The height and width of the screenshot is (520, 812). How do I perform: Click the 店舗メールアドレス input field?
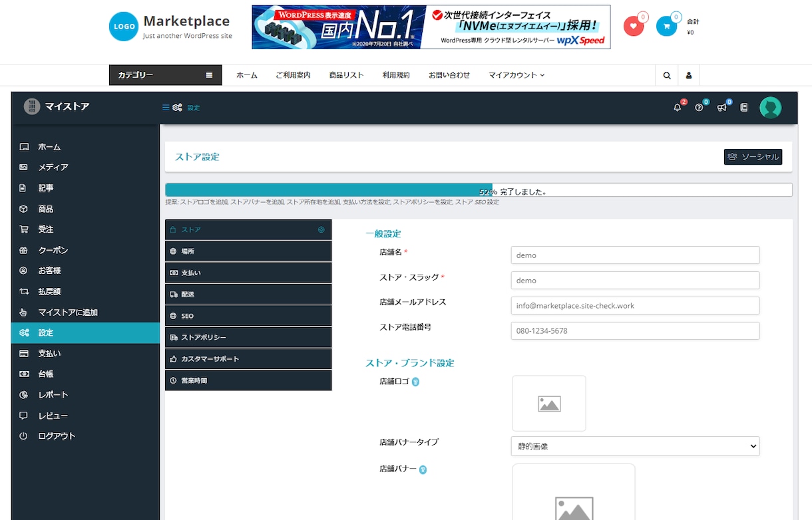635,306
